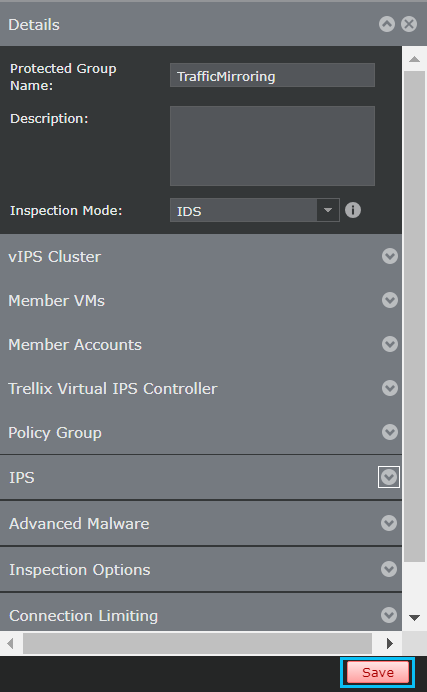Show the Inspection Mode info icon

(353, 210)
